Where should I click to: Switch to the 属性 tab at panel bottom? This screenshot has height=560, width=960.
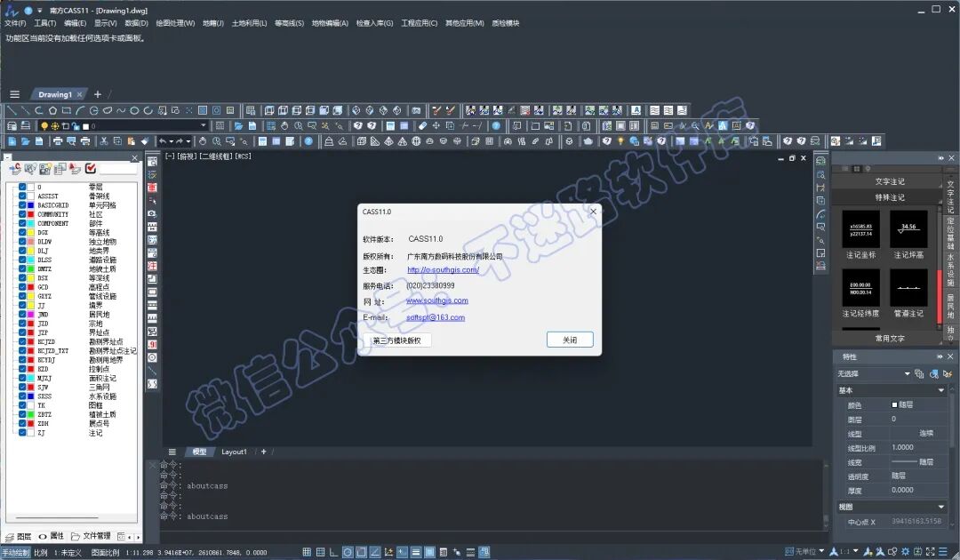[x=52, y=536]
